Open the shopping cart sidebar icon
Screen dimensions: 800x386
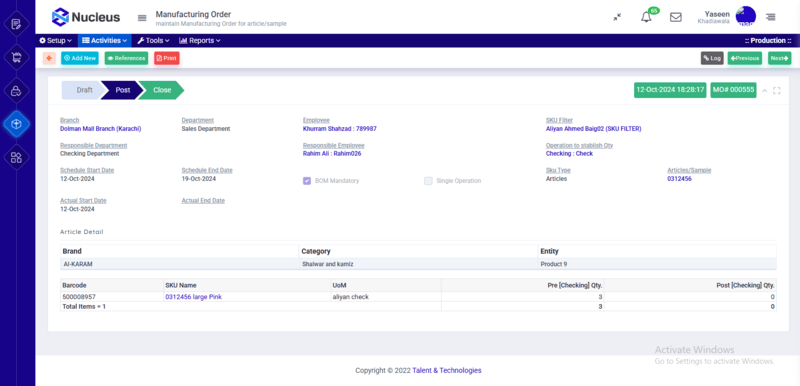[x=16, y=58]
